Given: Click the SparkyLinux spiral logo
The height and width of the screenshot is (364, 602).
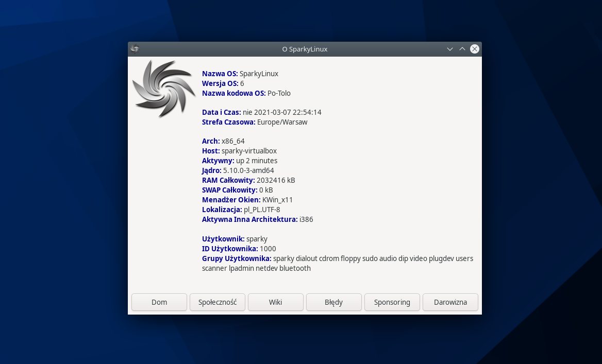Looking at the screenshot, I should click(164, 89).
